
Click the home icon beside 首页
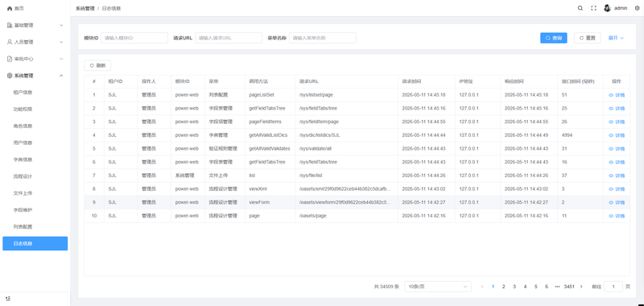click(x=10, y=8)
